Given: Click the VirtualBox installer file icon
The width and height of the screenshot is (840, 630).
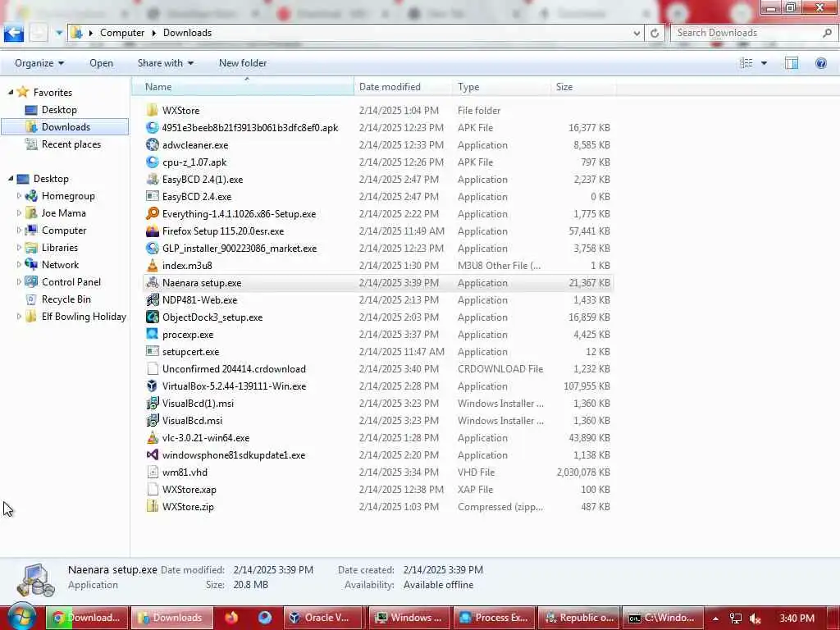Looking at the screenshot, I should (152, 386).
